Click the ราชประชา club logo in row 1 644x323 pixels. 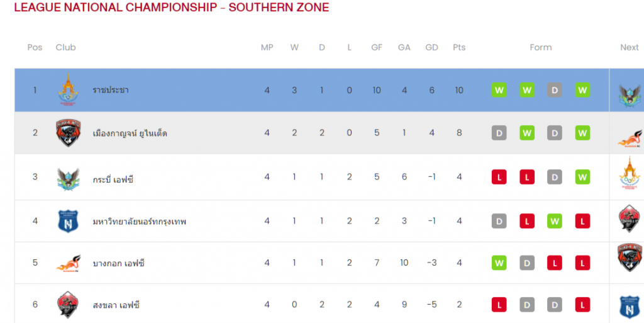tap(68, 89)
